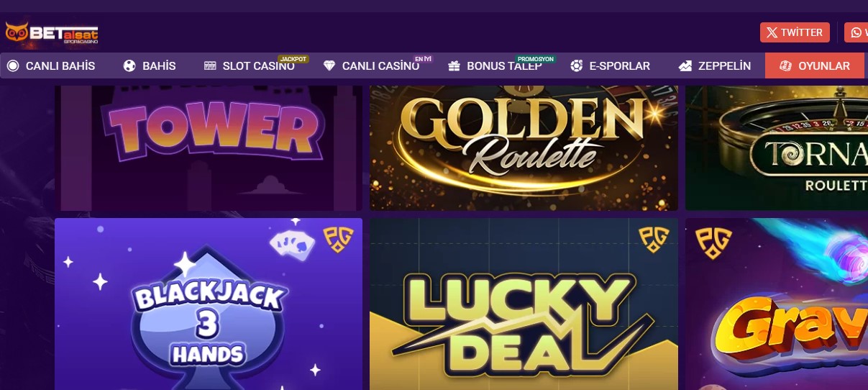Click the slot machine icon
Viewport: 868px width, 390px height.
(x=210, y=65)
